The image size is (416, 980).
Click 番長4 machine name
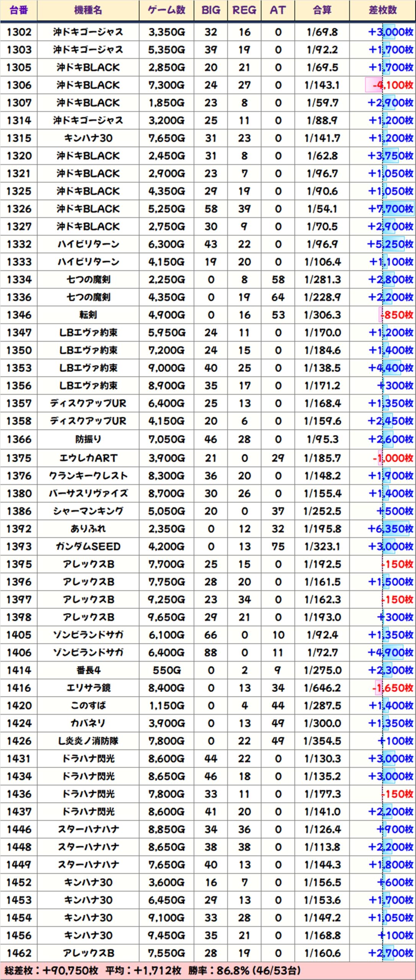[x=88, y=670]
